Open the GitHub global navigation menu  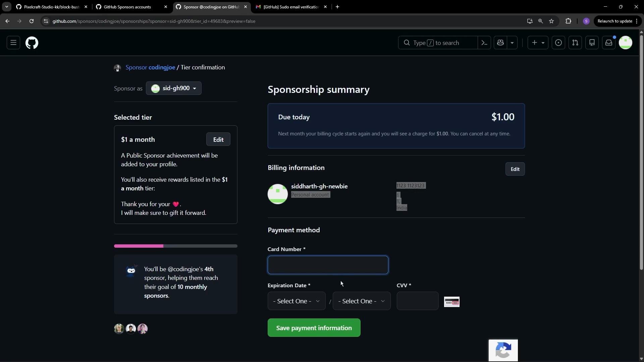point(13,43)
